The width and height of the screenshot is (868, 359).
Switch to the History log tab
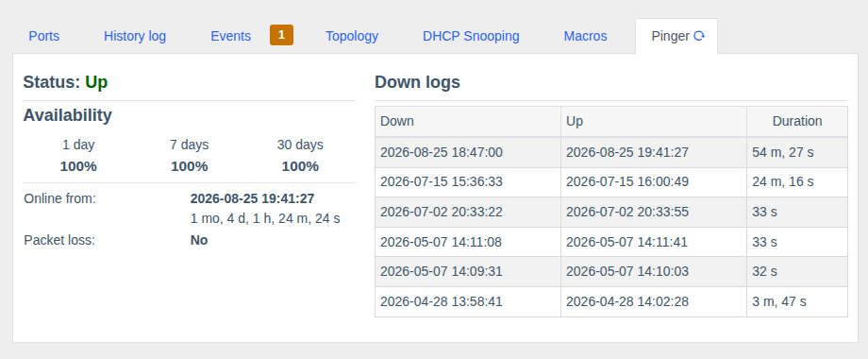(135, 36)
